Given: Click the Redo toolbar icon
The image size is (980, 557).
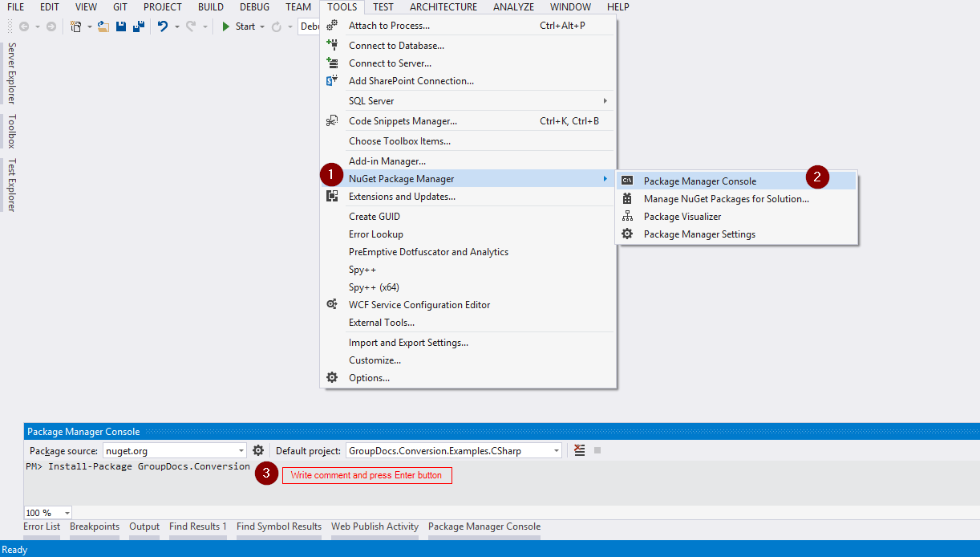Looking at the screenshot, I should pos(191,26).
